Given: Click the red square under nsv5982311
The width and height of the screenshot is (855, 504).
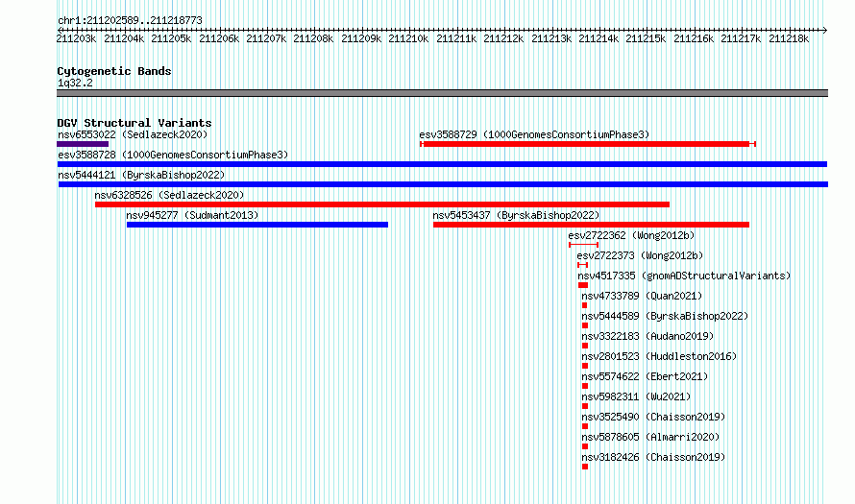Looking at the screenshot, I should tap(585, 406).
